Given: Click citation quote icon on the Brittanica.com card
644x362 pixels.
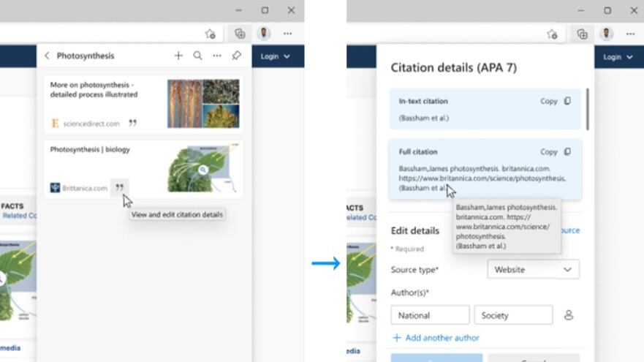Looking at the screenshot, I should coord(119,188).
